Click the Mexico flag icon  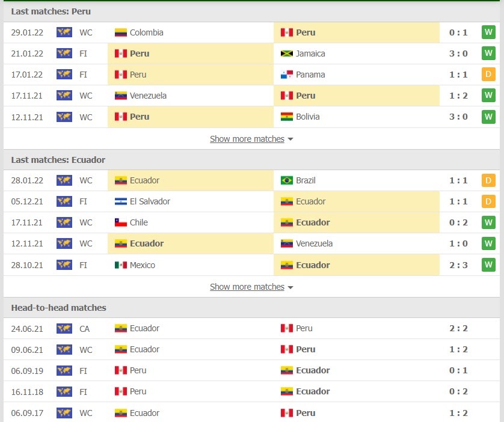coord(121,265)
